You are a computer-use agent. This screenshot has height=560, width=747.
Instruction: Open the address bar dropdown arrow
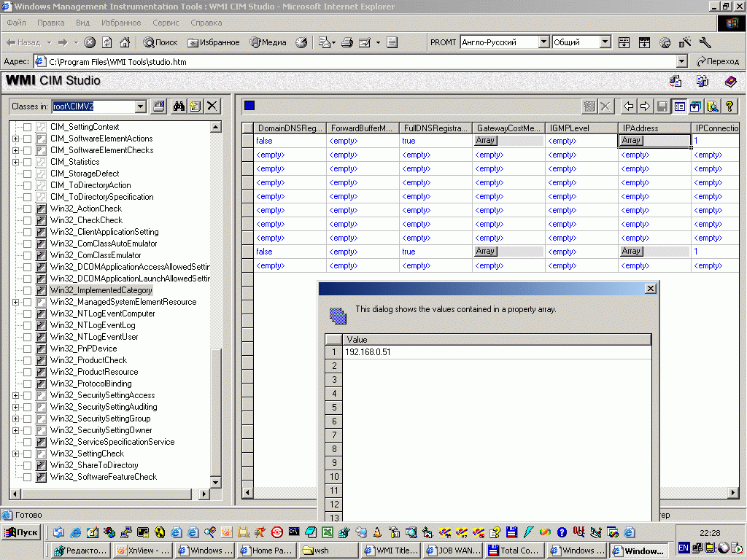tap(682, 61)
